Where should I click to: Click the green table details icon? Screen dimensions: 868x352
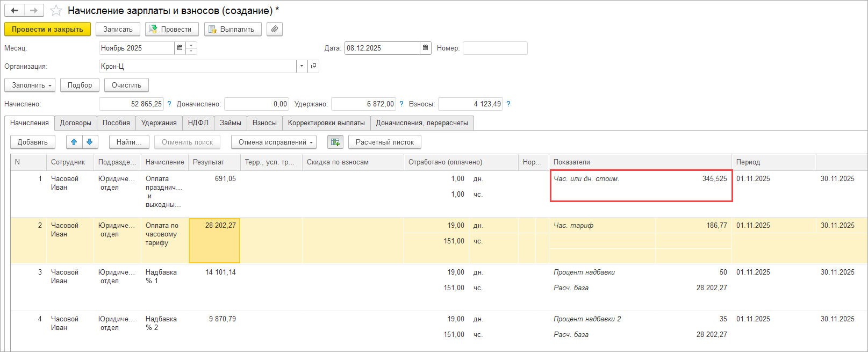pyautogui.click(x=335, y=142)
